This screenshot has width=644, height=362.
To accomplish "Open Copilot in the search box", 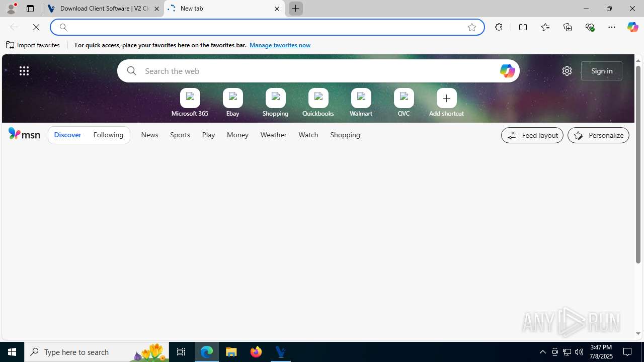I will pos(507,71).
